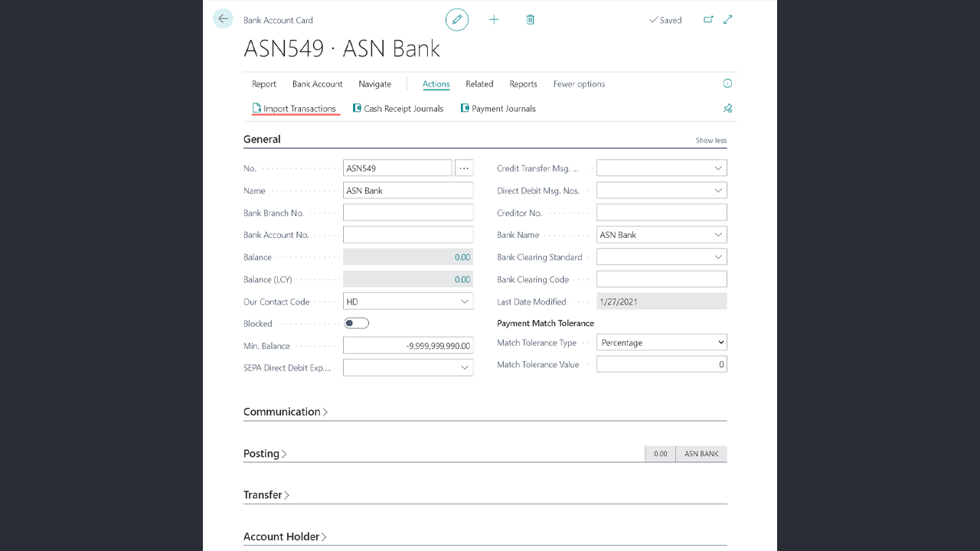980x551 pixels.
Task: Open the Reports menu
Action: click(x=524, y=84)
